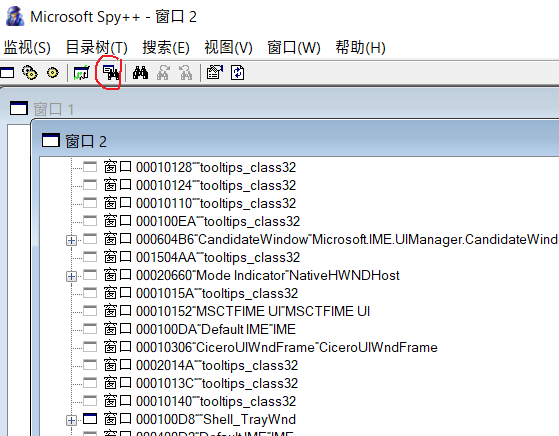Image resolution: width=559 pixels, height=436 pixels.
Task: Select row 00010128 tooltips_class32
Action: [200, 167]
